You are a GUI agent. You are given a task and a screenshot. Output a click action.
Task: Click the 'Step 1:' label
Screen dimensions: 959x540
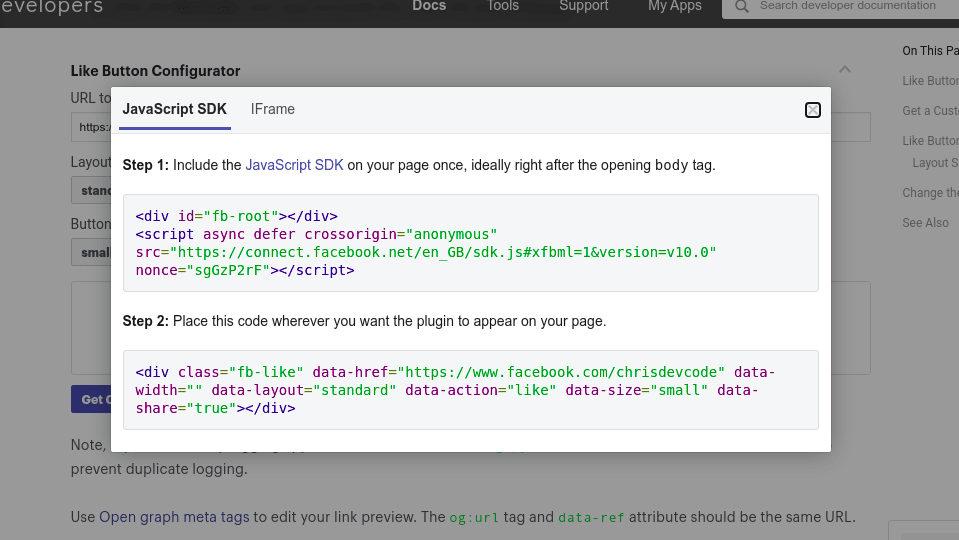(146, 165)
